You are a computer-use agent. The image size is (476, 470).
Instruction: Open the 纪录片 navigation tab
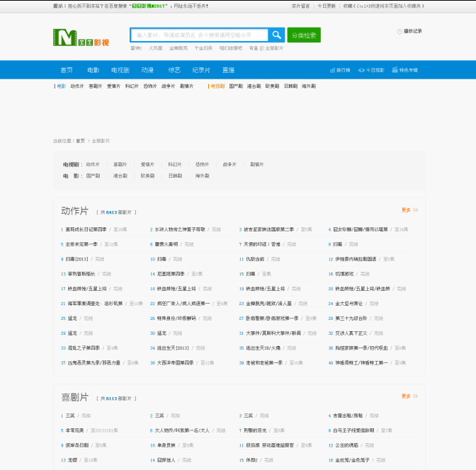[x=201, y=70]
